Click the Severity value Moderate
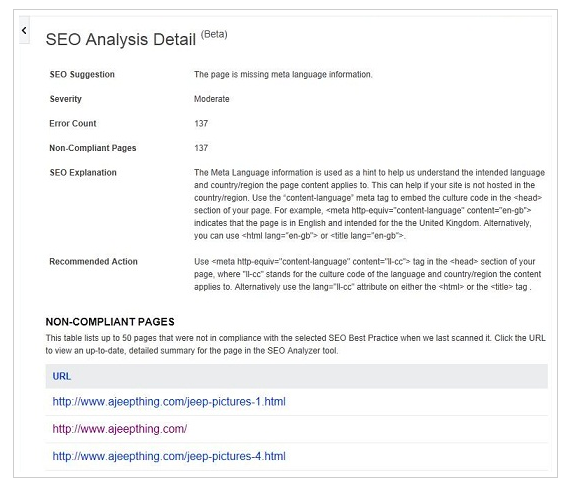574x484 pixels. click(212, 99)
